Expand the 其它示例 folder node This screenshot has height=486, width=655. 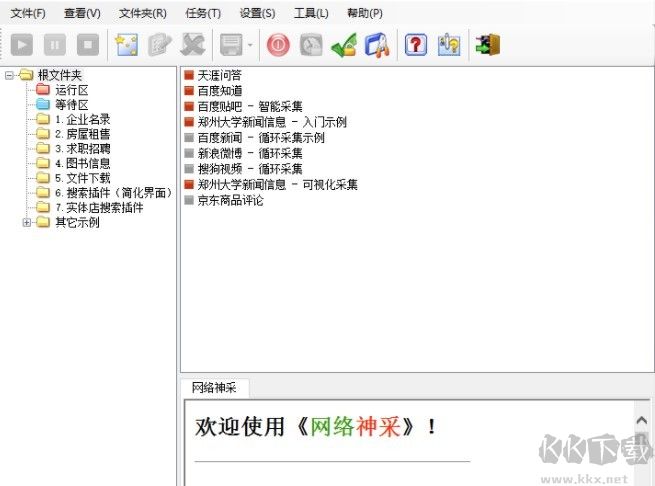pyautogui.click(x=27, y=222)
